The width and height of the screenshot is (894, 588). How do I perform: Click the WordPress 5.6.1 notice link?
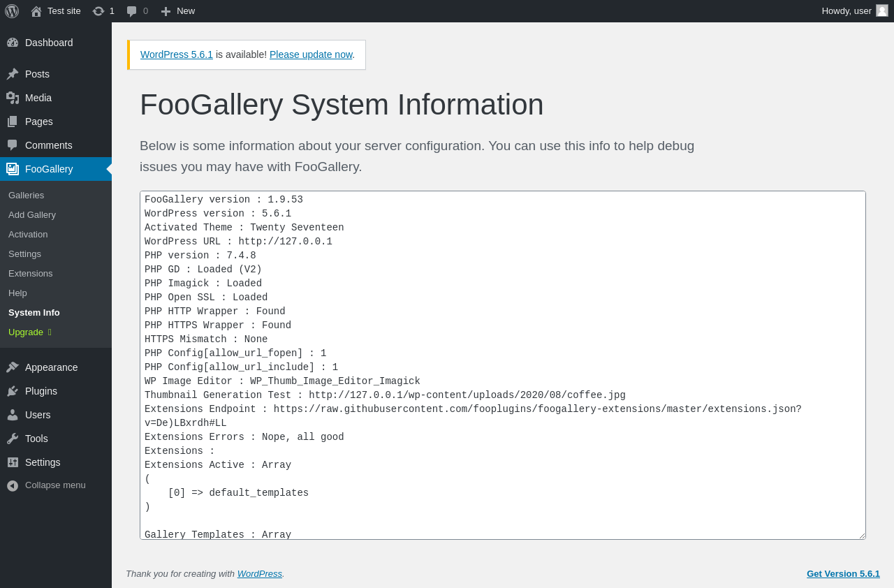177,54
